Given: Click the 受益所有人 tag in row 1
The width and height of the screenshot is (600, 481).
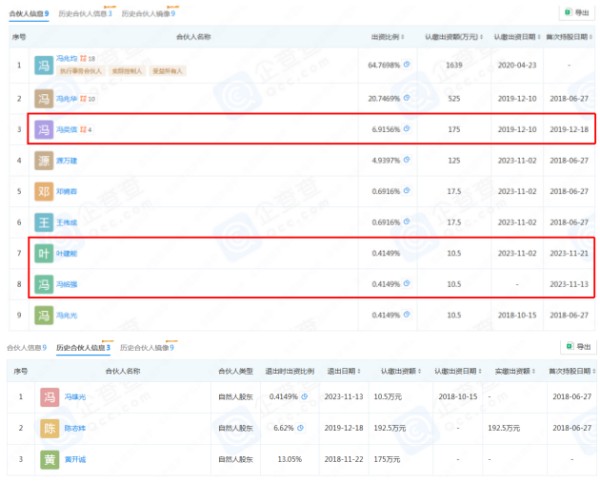Looking at the screenshot, I should pos(168,71).
